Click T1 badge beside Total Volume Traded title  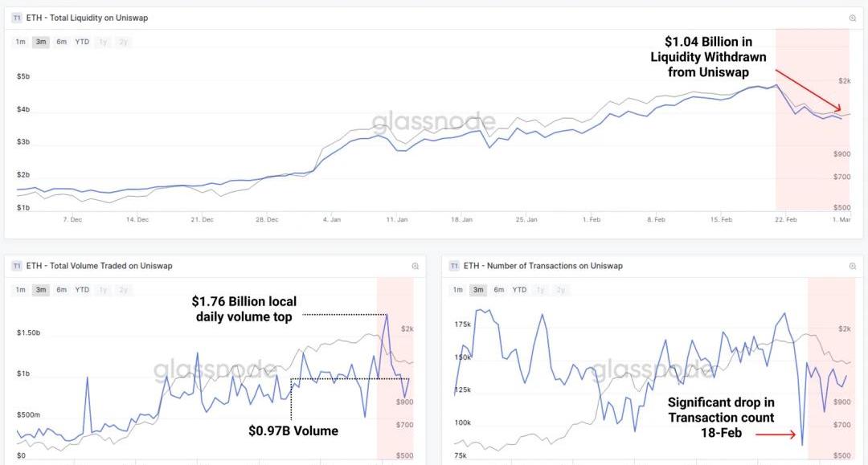(17, 266)
